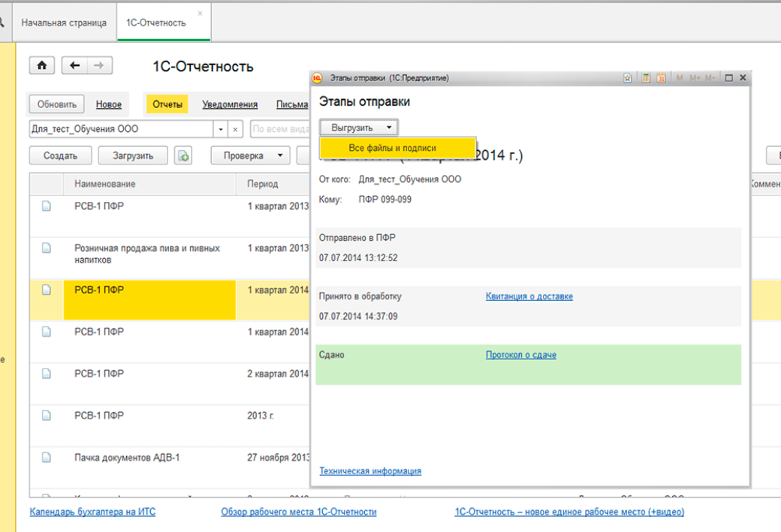Image resolution: width=781 pixels, height=532 pixels.
Task: Open Техническая информация link
Action: (370, 471)
